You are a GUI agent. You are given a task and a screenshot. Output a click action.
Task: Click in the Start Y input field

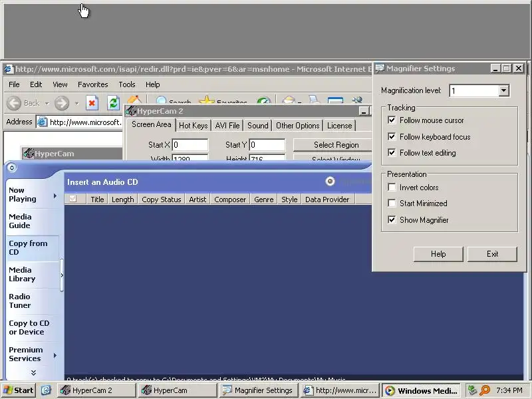pos(267,145)
